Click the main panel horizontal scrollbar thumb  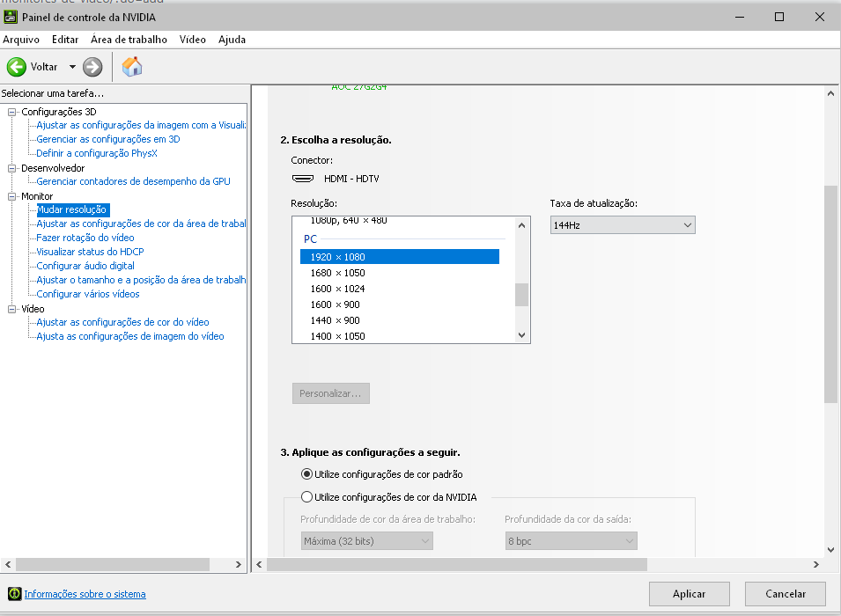tap(457, 565)
